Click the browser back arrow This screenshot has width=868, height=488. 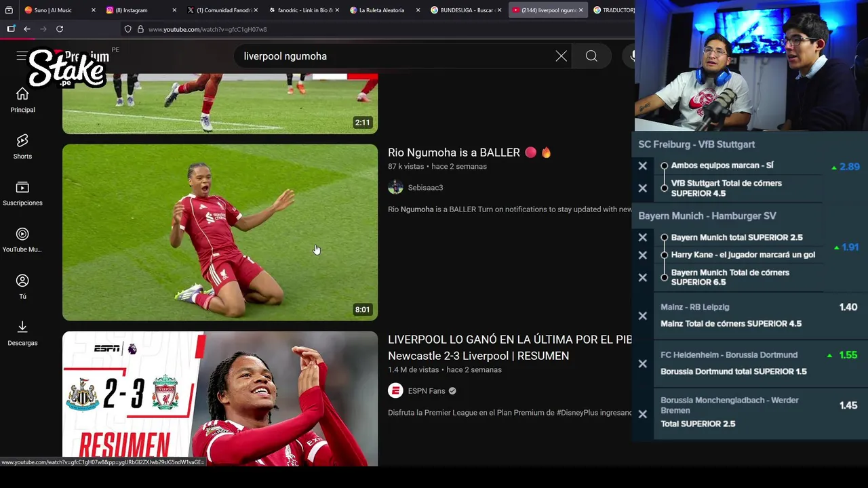tap(27, 29)
